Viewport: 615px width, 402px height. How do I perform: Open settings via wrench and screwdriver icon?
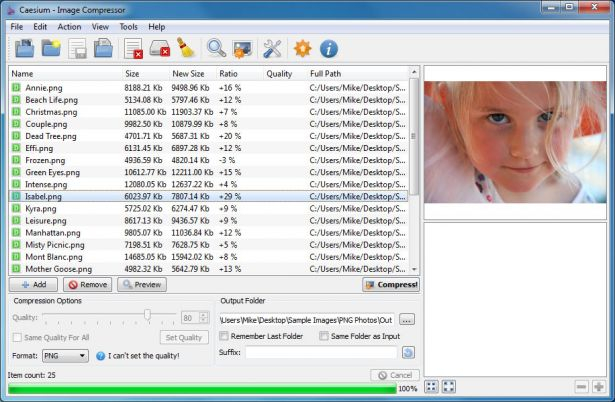(x=272, y=49)
